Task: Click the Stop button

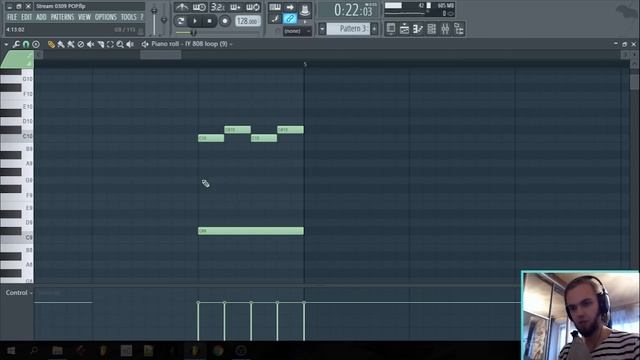Action: (210, 21)
